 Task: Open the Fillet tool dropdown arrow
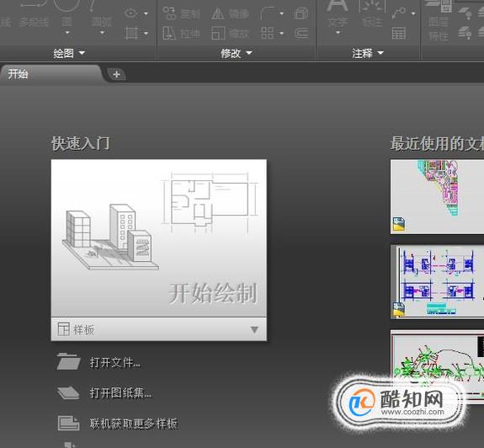pos(281,13)
